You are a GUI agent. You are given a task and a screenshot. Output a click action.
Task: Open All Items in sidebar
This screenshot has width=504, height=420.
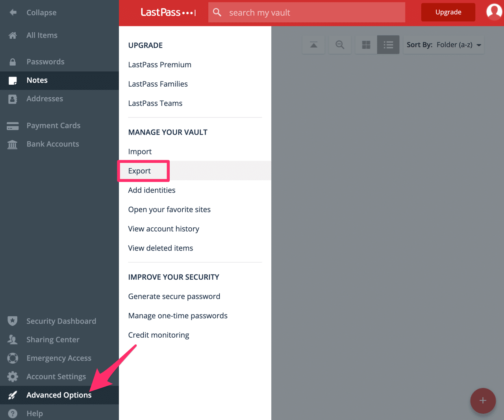(x=42, y=35)
